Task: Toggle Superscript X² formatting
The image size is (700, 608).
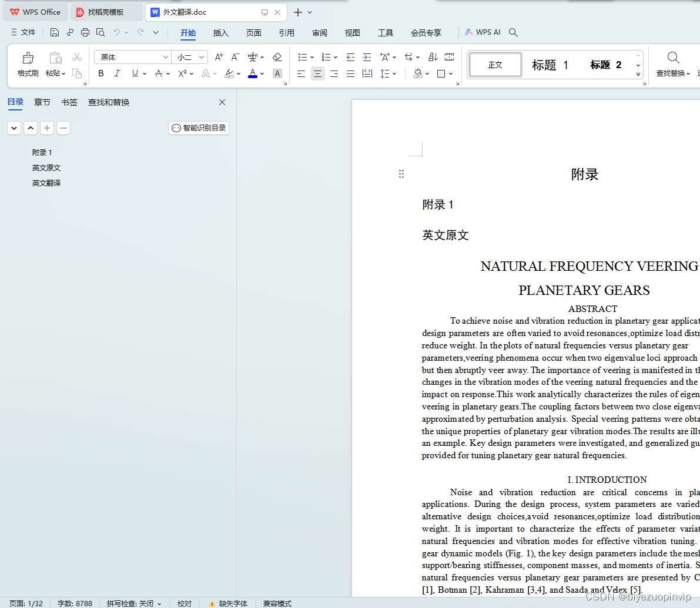Action: (182, 73)
